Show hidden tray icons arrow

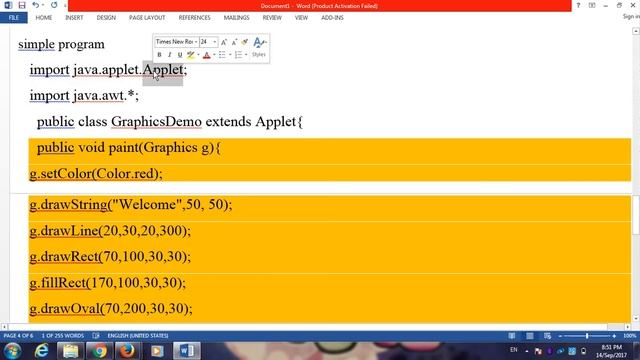point(527,351)
